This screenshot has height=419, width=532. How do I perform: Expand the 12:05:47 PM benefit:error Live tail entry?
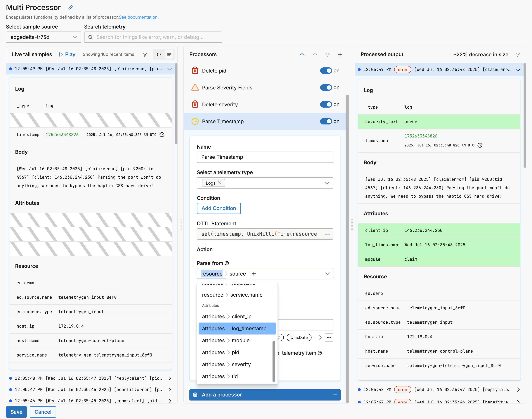170,390
